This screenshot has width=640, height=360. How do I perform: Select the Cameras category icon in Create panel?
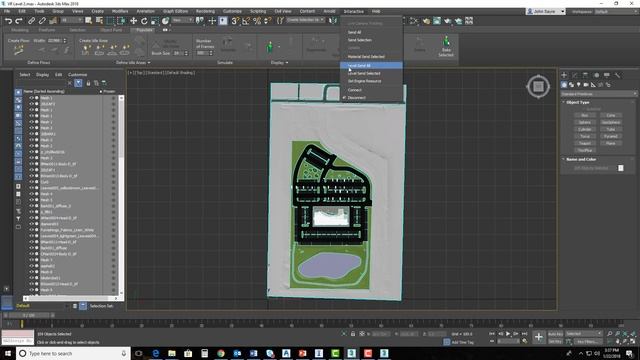pyautogui.click(x=586, y=85)
